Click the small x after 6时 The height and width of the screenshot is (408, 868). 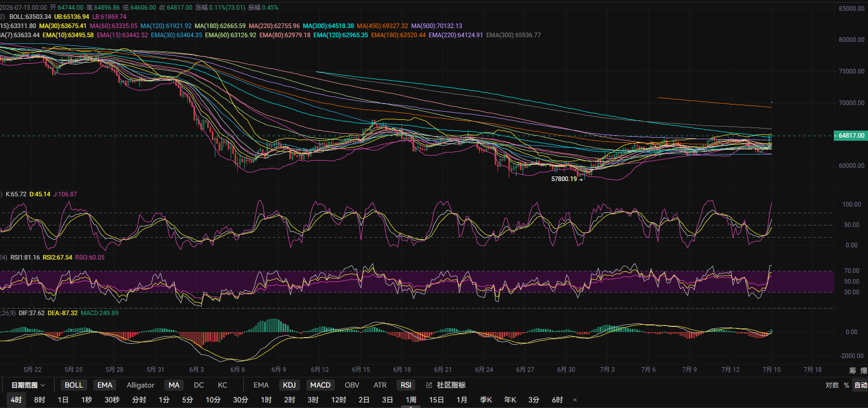tap(575, 400)
